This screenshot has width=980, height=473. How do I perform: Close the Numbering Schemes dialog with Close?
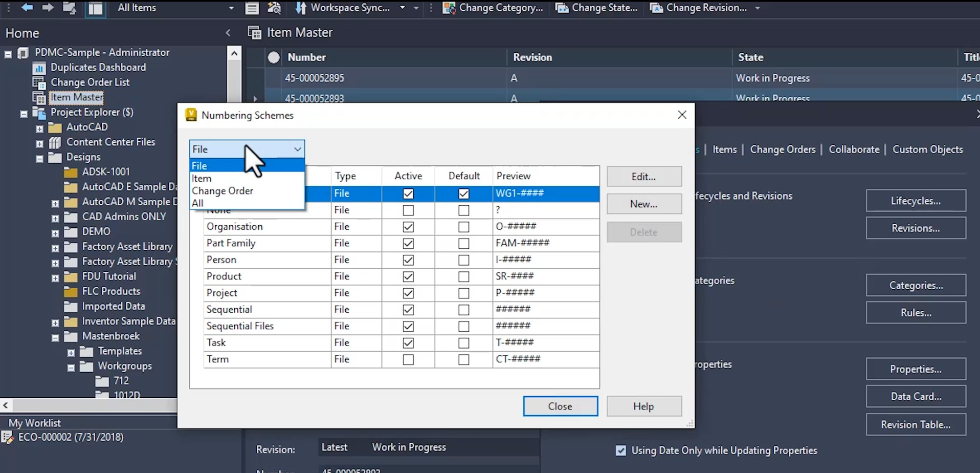click(x=560, y=406)
